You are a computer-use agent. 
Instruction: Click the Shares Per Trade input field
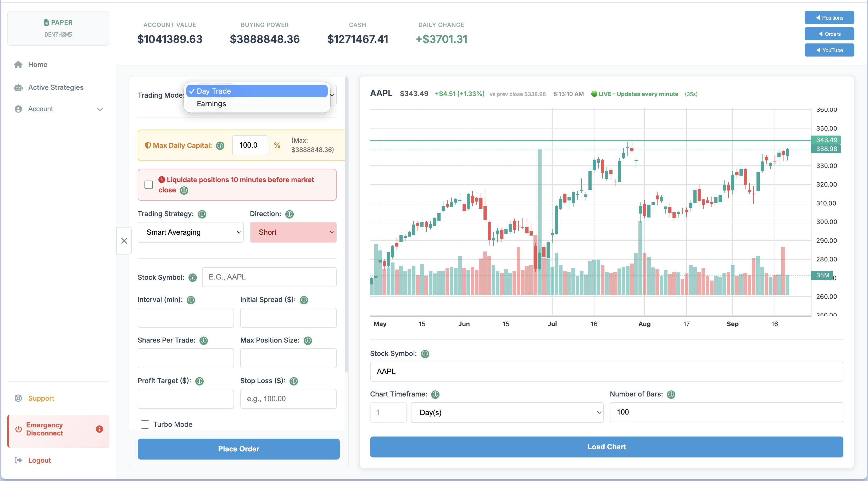point(186,358)
